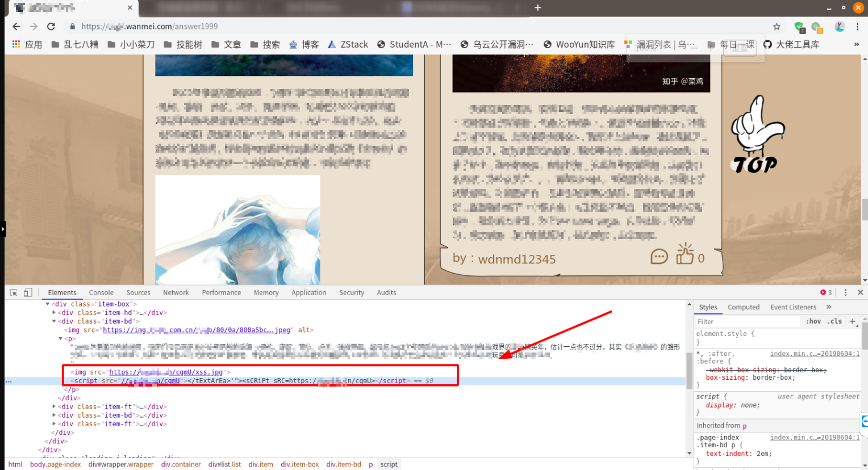Click the Styles Filter input
Image resolution: width=868 pixels, height=470 pixels.
[x=747, y=321]
